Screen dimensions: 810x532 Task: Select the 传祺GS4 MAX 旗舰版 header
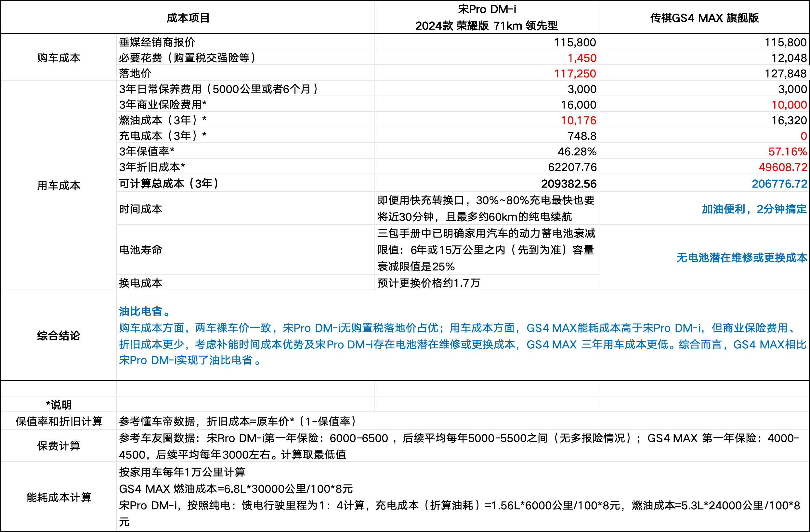point(704,18)
